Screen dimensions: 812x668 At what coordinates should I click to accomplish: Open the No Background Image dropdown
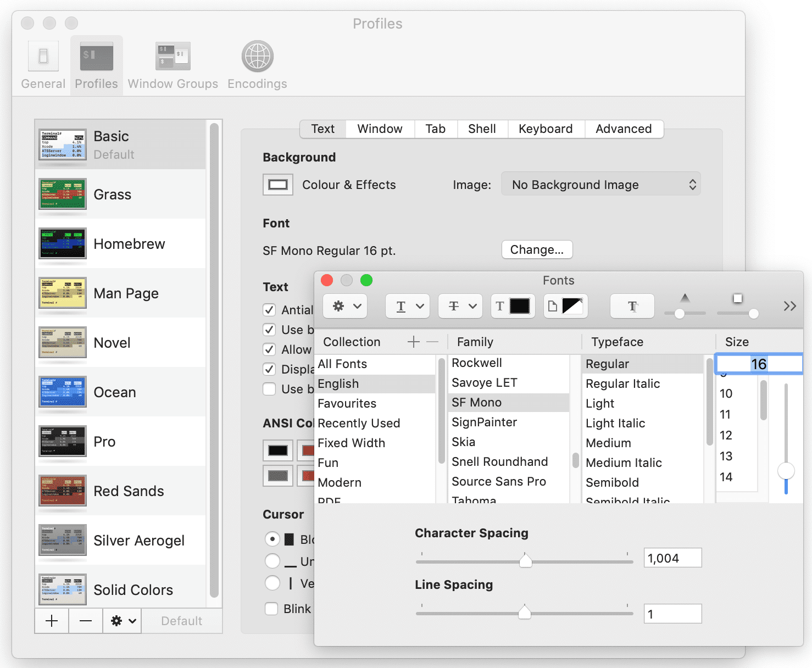tap(600, 184)
